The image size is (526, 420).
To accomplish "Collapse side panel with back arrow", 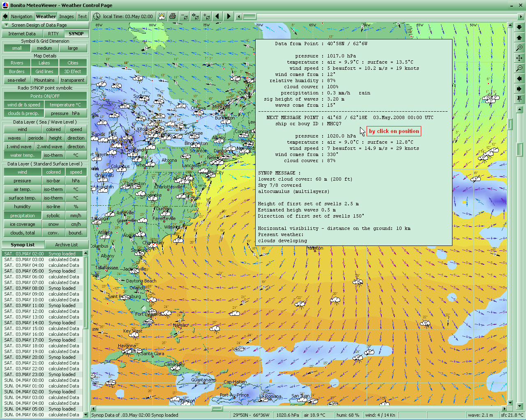I will pos(5,16).
